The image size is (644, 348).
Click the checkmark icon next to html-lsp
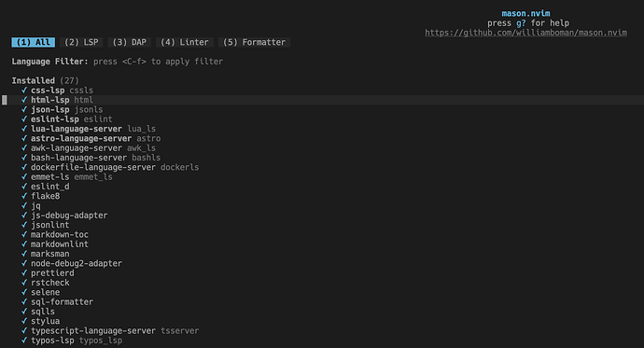pos(24,100)
